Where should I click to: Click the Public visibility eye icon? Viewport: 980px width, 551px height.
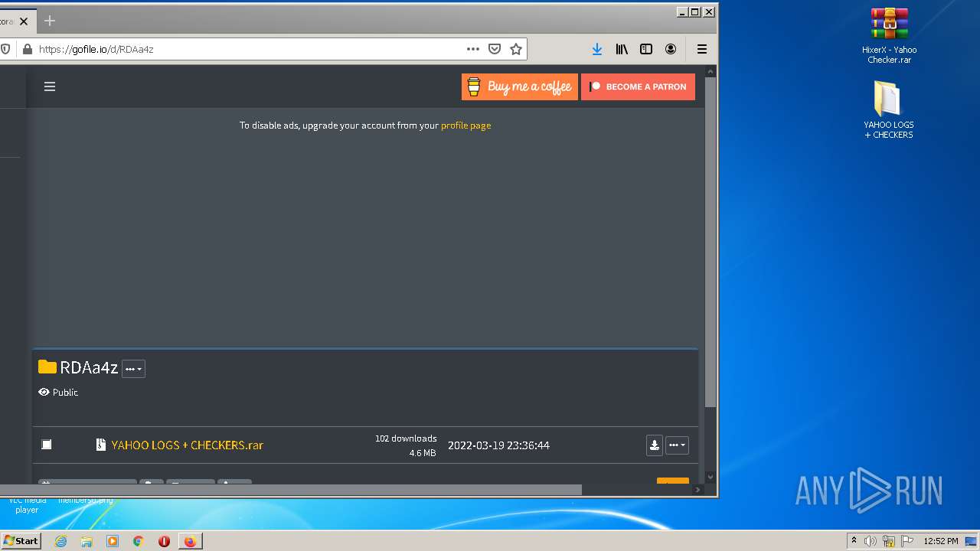(44, 392)
